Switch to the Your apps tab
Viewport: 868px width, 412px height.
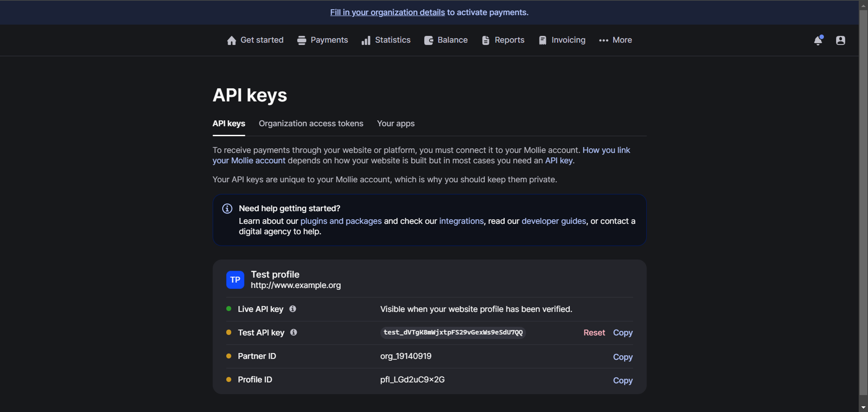395,124
